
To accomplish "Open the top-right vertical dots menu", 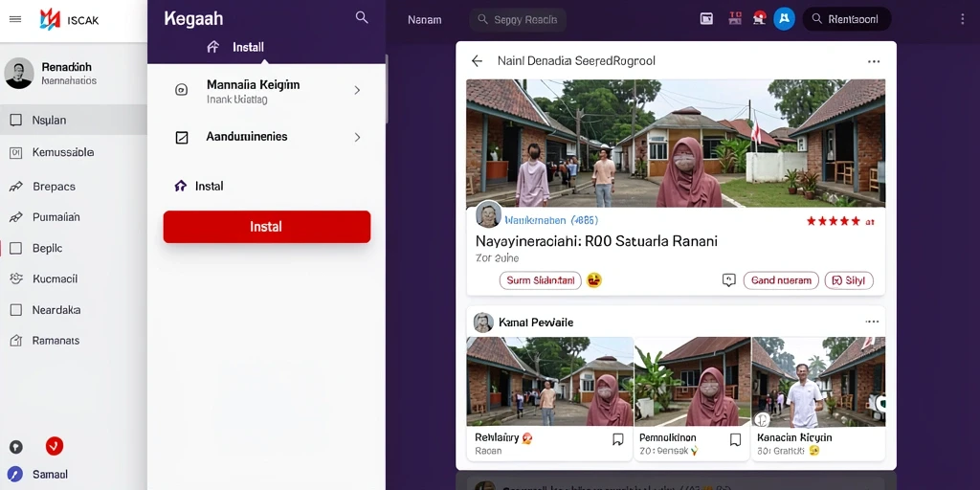I will pyautogui.click(x=962, y=19).
